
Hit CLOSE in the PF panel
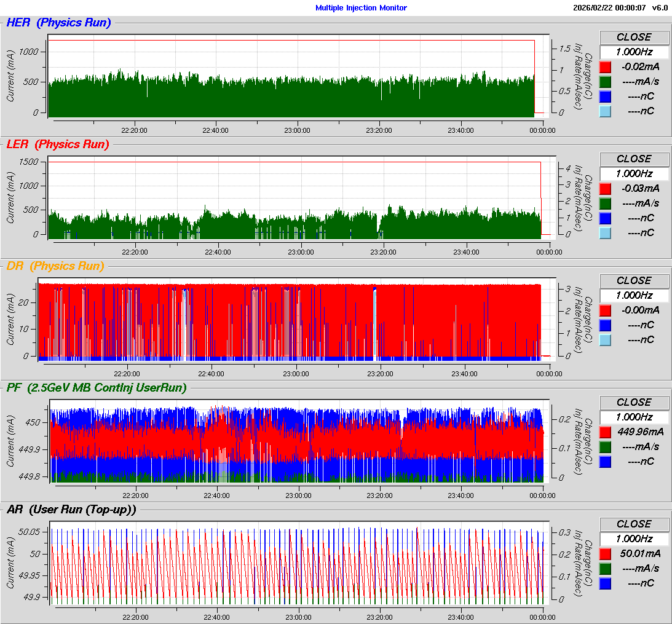[633, 402]
